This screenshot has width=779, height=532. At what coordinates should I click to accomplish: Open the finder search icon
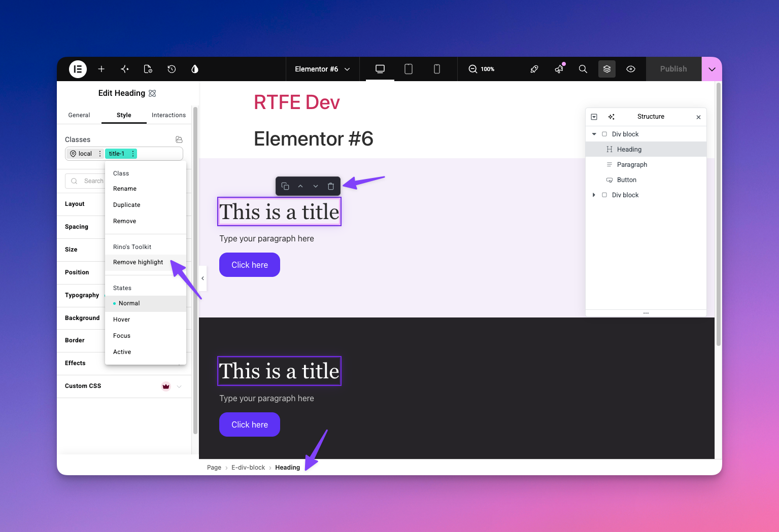(x=583, y=69)
